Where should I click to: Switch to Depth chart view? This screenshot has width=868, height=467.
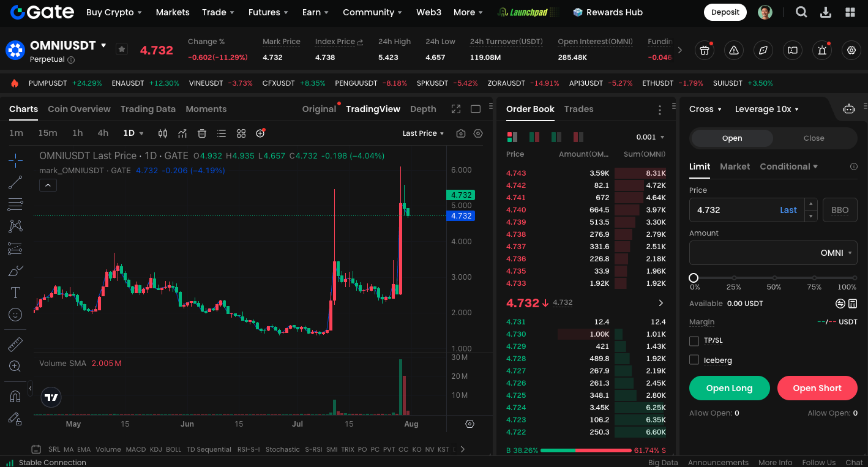423,109
